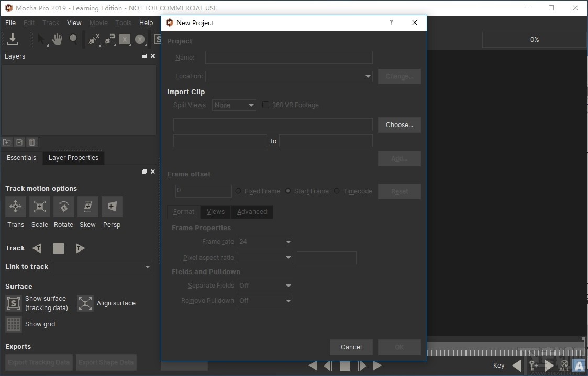Screen dimensions: 588x376
Task: Click the next keyframe arrow
Action: [549, 366]
